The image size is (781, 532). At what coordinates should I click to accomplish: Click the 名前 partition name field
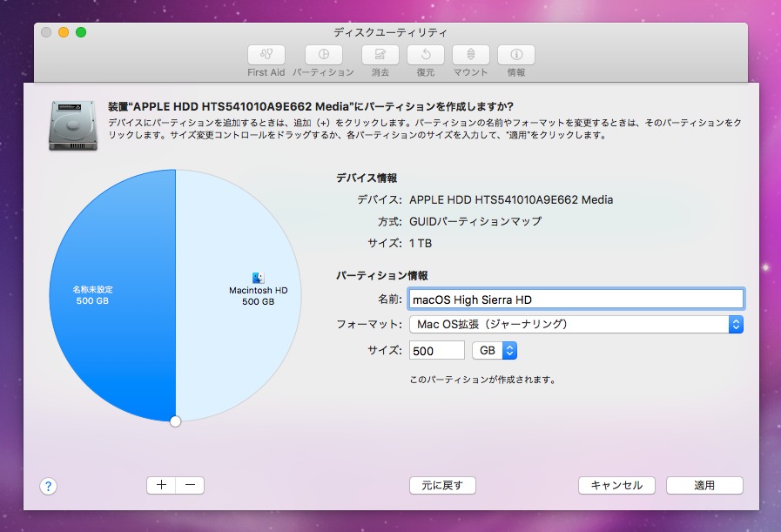[576, 300]
